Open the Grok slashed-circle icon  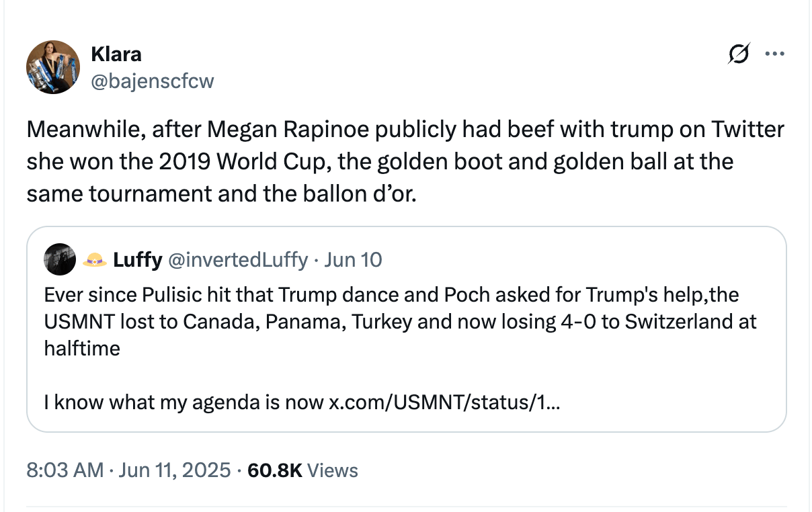point(739,54)
